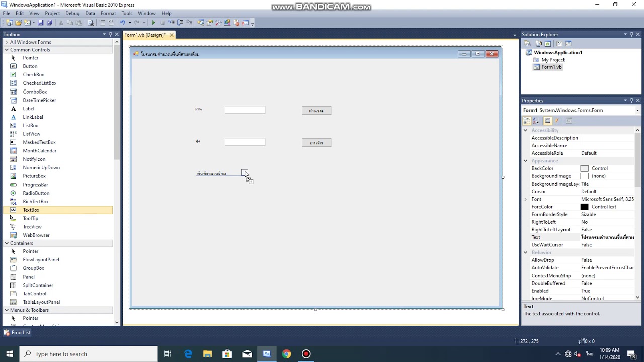Collapse the Common Controls section
This screenshot has height=362, width=644.
7,50
